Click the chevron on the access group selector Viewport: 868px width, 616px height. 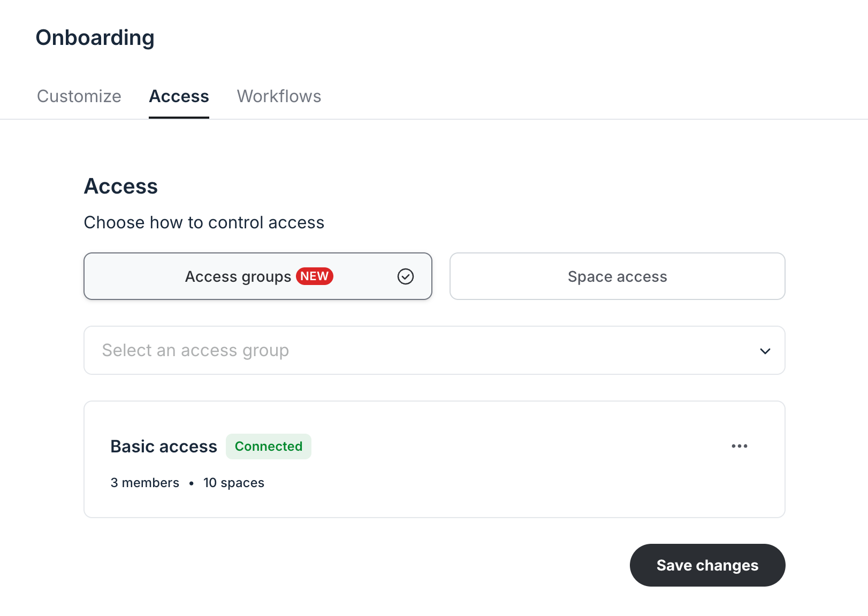(x=765, y=351)
